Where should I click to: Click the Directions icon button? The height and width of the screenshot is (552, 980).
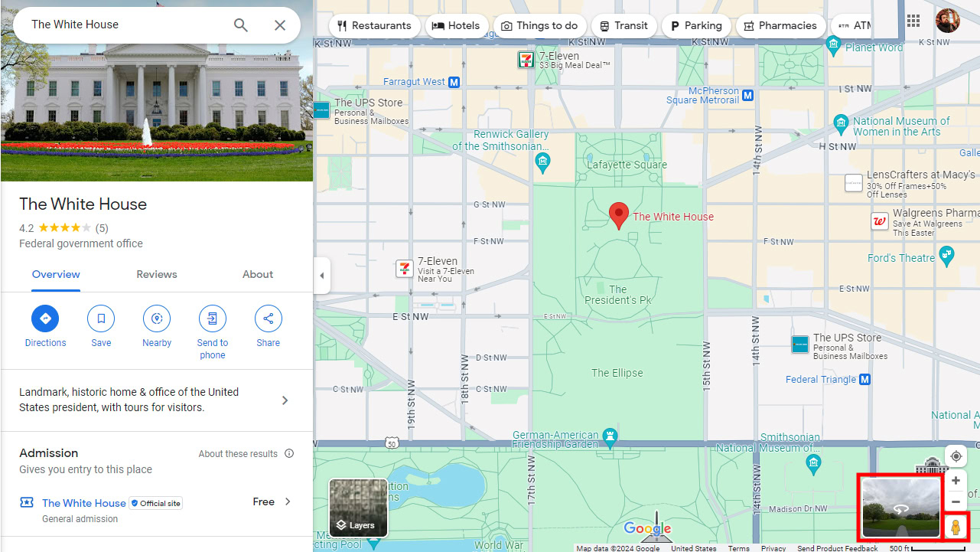[45, 318]
